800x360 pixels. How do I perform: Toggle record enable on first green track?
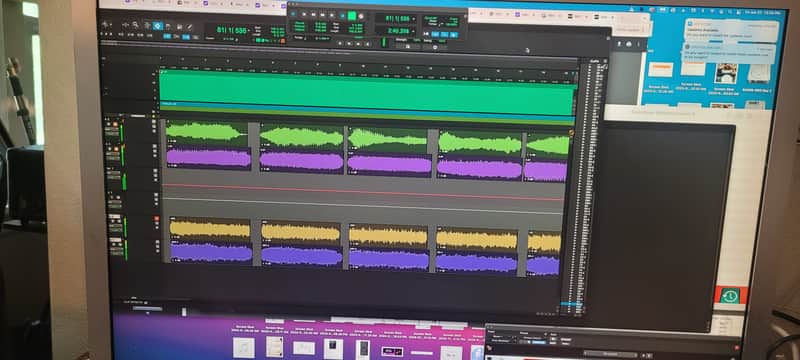point(115,124)
